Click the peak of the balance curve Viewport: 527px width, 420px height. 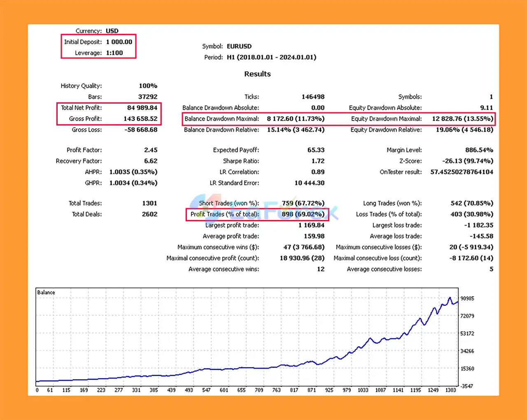450,297
